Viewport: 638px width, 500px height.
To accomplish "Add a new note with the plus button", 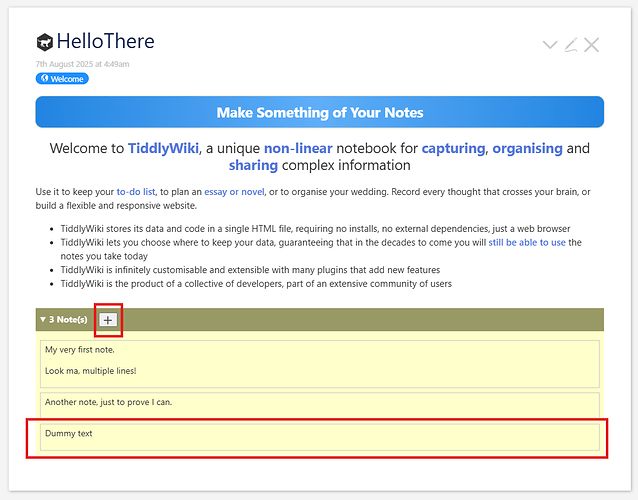I will [108, 320].
